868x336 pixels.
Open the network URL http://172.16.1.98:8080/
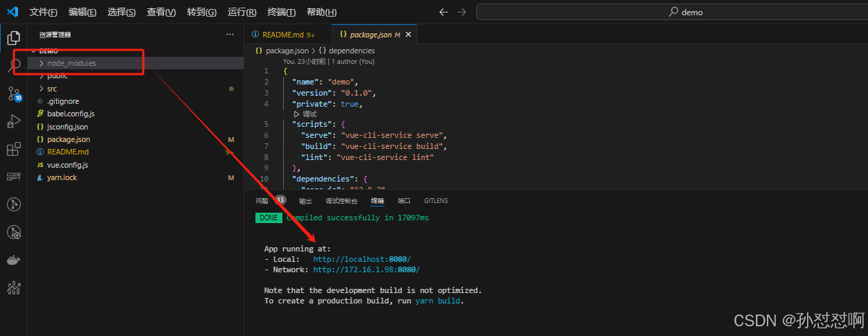pos(366,269)
